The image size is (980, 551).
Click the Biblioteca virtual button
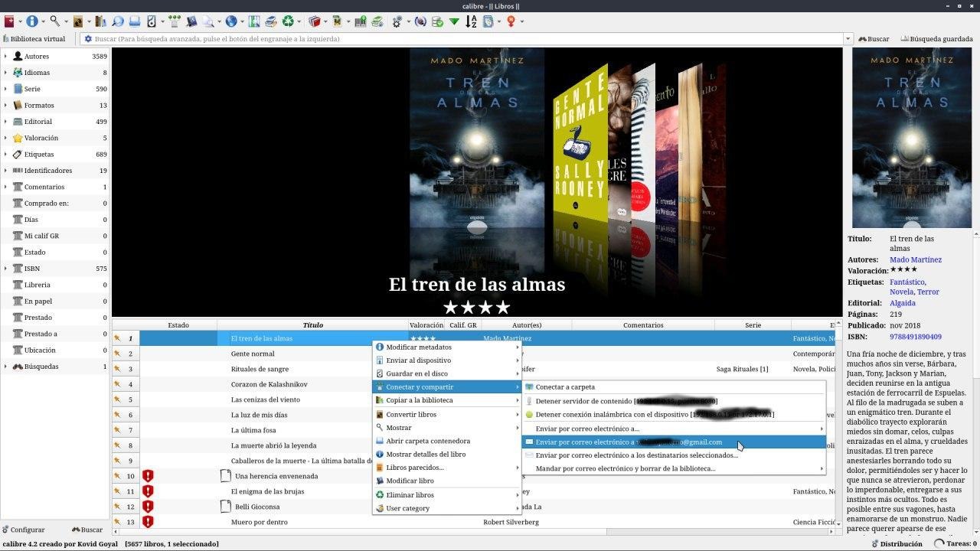pyautogui.click(x=34, y=39)
